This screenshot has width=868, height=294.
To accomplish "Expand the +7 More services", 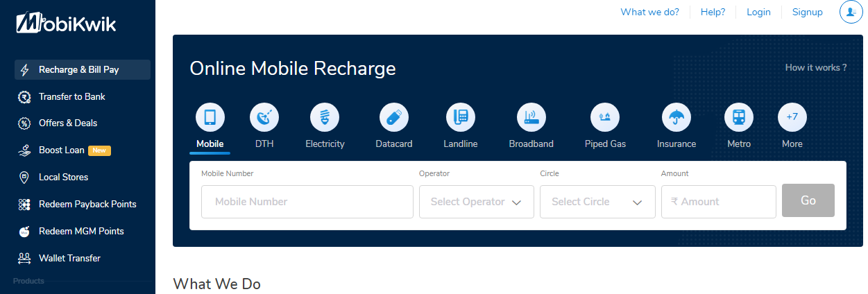I will (x=792, y=117).
